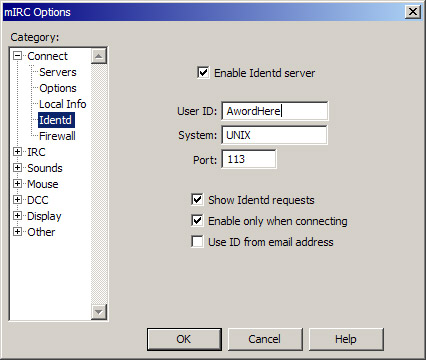This screenshot has width=426, height=360.
Task: Select the Connect category label
Action: pos(47,56)
